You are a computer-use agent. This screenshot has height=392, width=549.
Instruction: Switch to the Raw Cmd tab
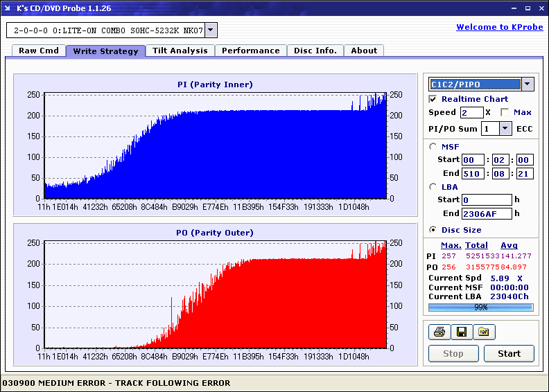(39, 51)
